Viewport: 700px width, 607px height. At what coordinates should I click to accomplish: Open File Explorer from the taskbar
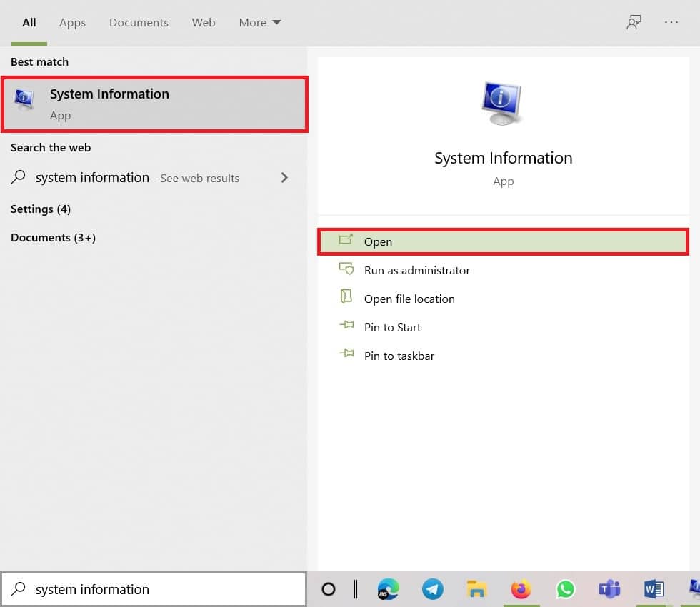pyautogui.click(x=476, y=590)
